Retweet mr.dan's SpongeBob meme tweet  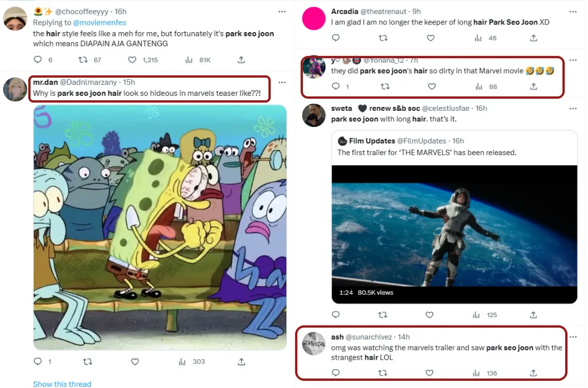pyautogui.click(x=87, y=361)
